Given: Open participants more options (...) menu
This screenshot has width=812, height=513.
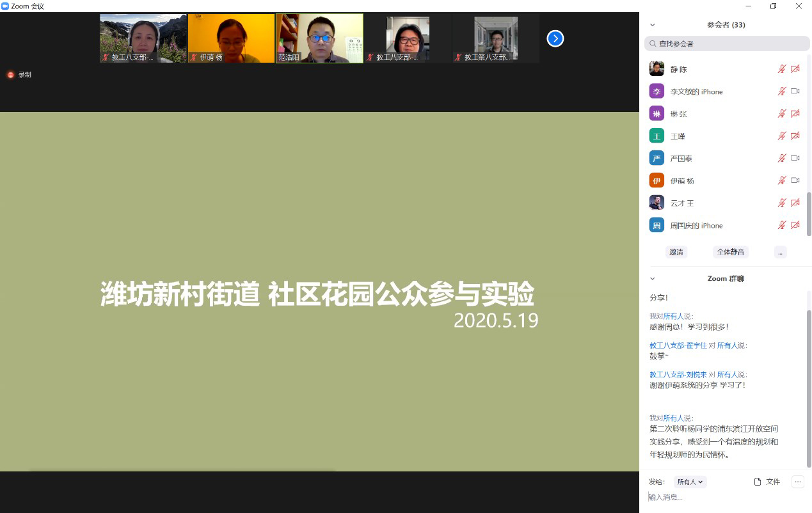Looking at the screenshot, I should click(x=780, y=252).
